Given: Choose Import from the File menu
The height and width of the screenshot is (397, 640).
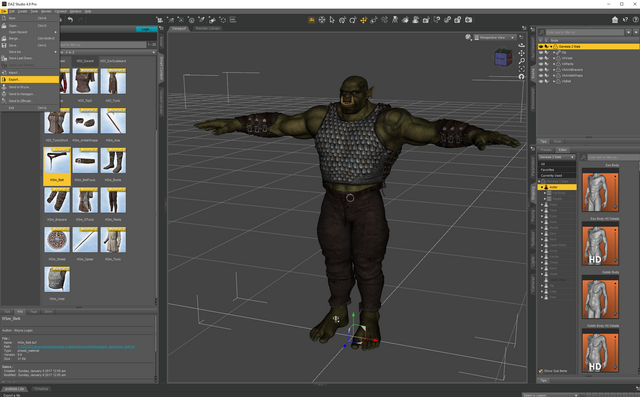Looking at the screenshot, I should pos(29,73).
